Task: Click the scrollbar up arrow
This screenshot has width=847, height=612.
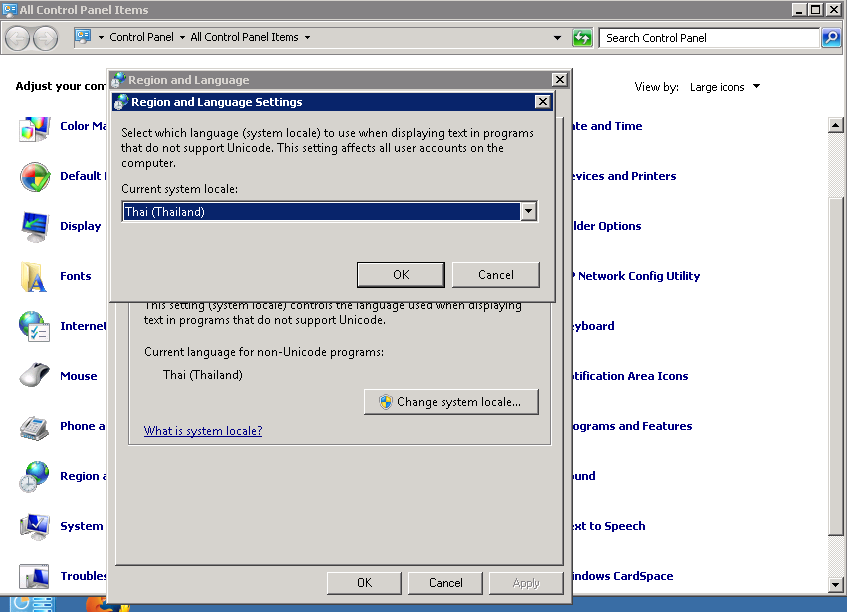Action: [835, 125]
